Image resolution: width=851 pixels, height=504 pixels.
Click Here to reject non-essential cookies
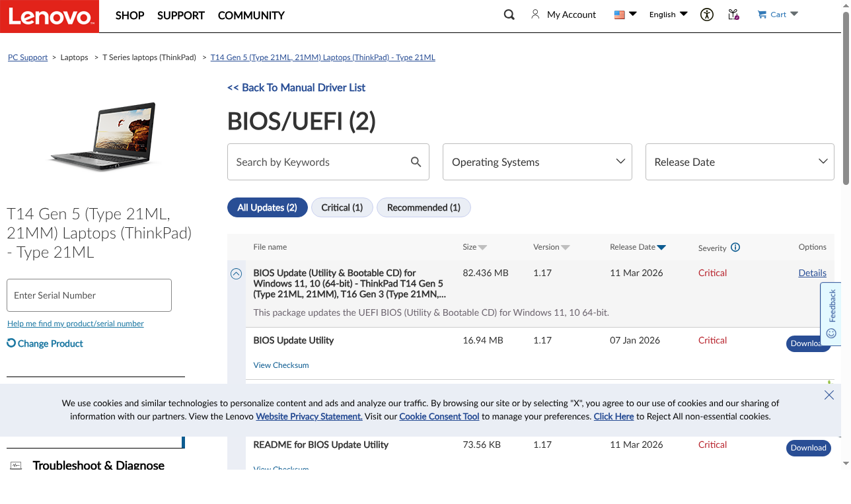point(614,417)
